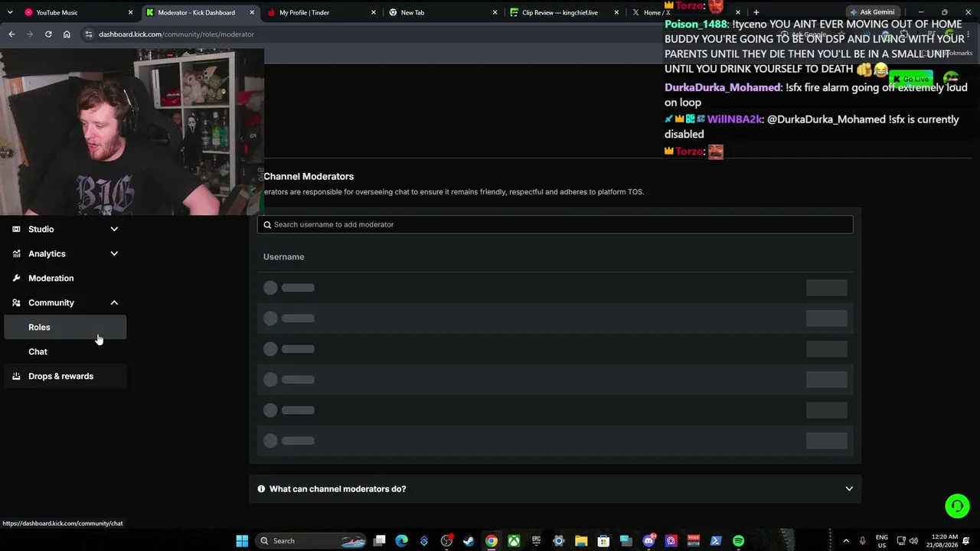
Task: Open Spotify from the taskbar
Action: click(x=738, y=541)
